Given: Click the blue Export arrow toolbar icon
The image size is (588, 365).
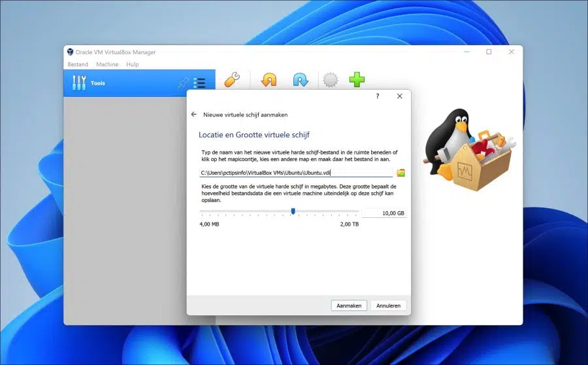Looking at the screenshot, I should pyautogui.click(x=301, y=80).
